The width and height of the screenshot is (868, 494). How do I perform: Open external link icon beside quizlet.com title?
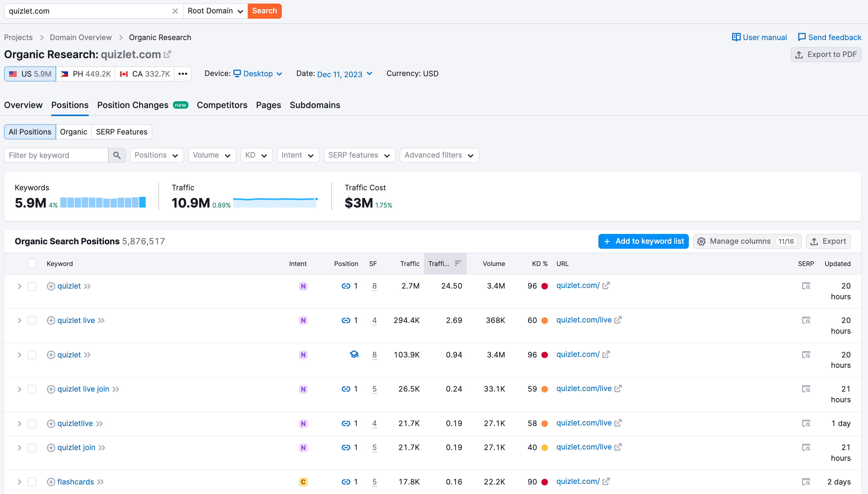[x=167, y=54]
